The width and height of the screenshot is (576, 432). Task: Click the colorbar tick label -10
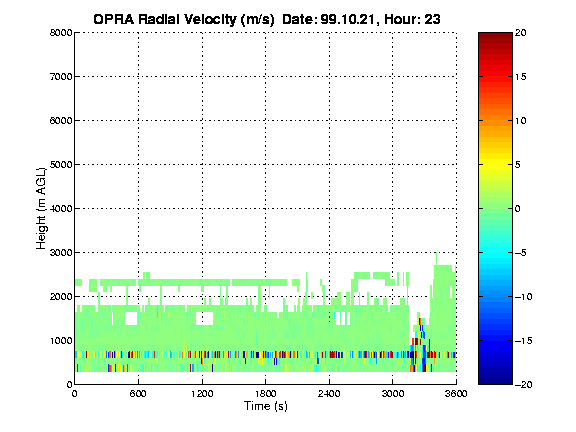tap(523, 296)
